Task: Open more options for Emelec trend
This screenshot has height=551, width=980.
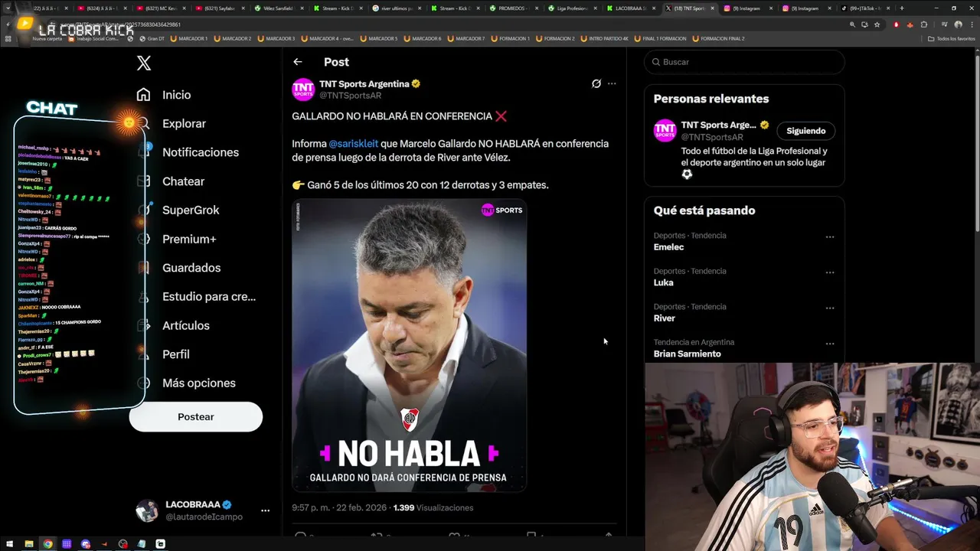Action: pyautogui.click(x=829, y=237)
